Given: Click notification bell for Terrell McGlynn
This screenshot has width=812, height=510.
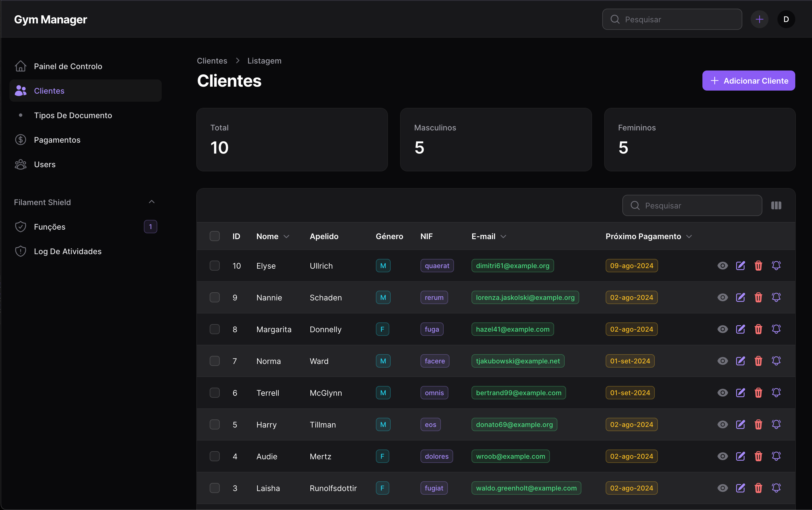Looking at the screenshot, I should tap(776, 393).
